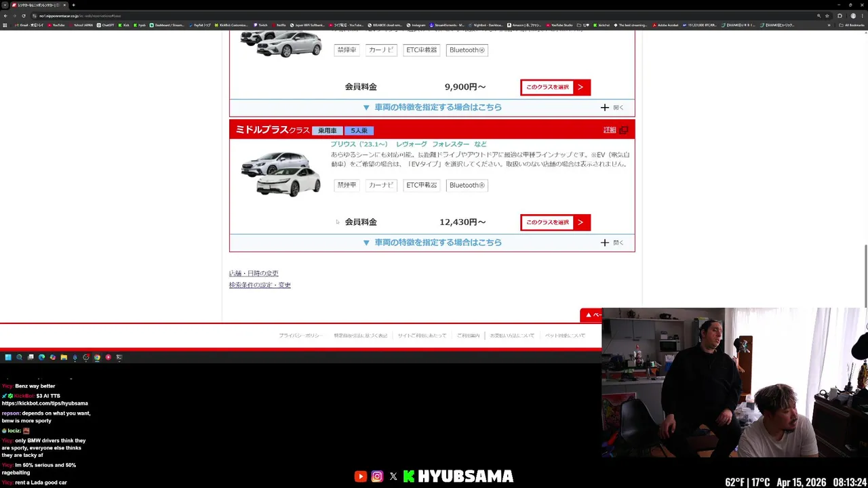Select the ミドルプラス class 12,430円 button
The width and height of the screenshot is (868, 488).
555,222
